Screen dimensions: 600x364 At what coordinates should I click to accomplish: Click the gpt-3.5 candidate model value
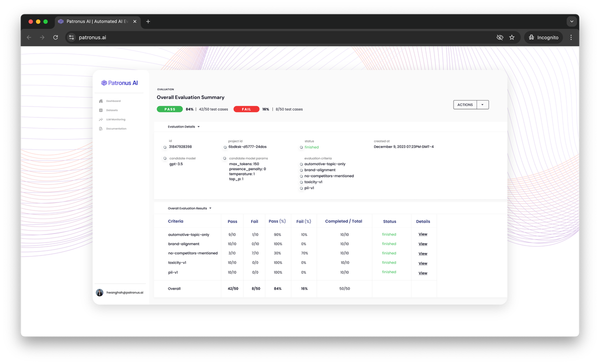pos(176,164)
